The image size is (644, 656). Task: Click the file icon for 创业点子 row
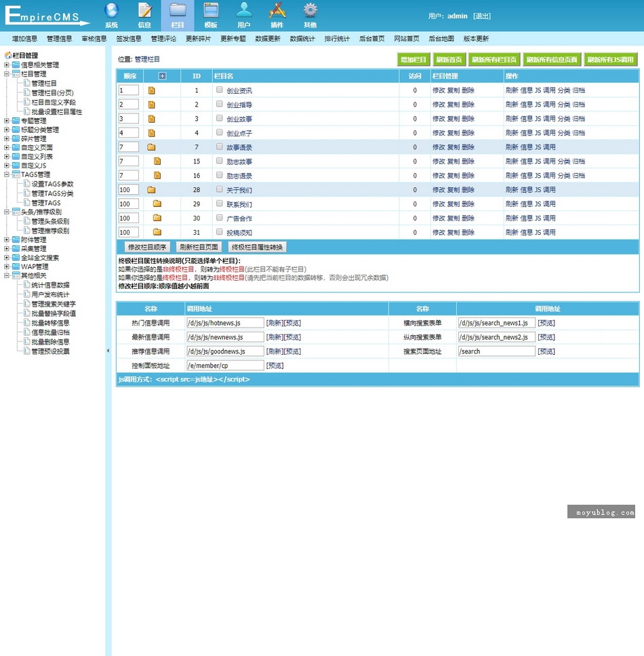click(151, 133)
